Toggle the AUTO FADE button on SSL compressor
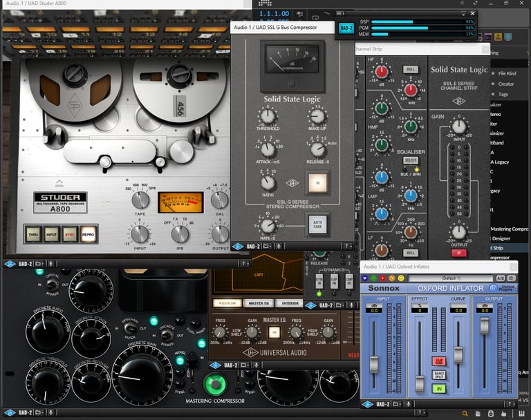 pos(317,225)
